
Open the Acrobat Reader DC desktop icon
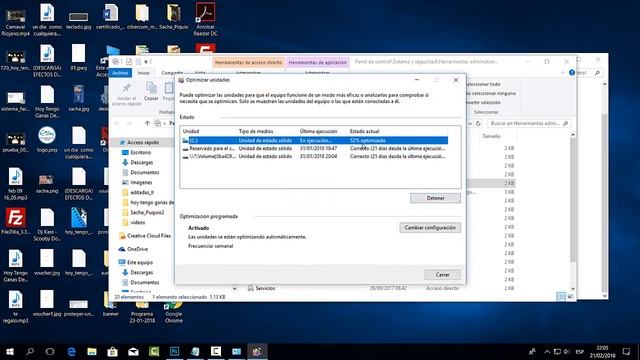tap(205, 20)
